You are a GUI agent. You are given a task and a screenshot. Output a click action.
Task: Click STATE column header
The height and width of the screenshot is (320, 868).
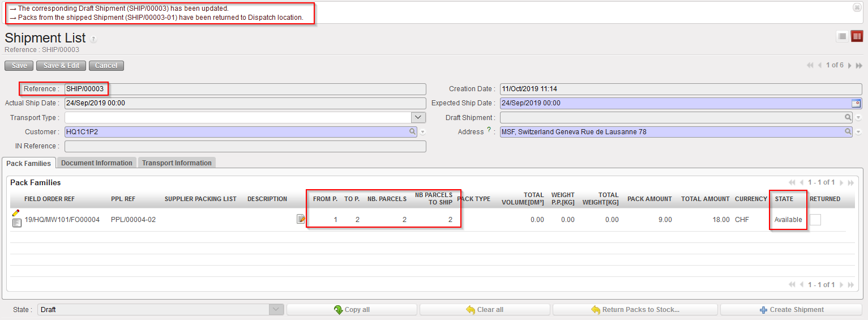click(x=784, y=199)
